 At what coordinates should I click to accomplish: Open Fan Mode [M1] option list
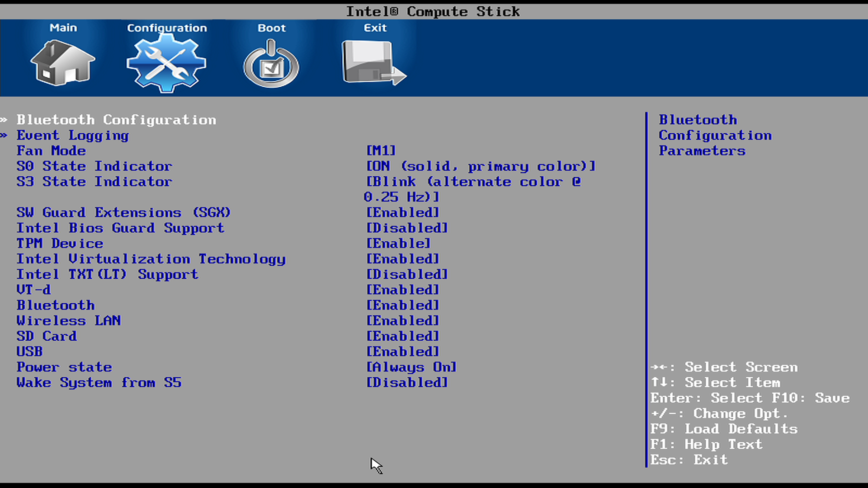381,150
